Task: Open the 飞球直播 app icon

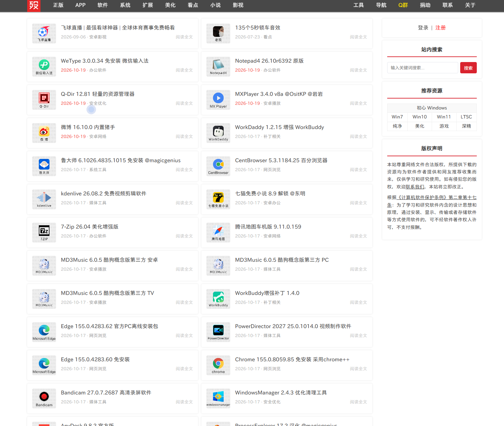Action: click(x=44, y=34)
